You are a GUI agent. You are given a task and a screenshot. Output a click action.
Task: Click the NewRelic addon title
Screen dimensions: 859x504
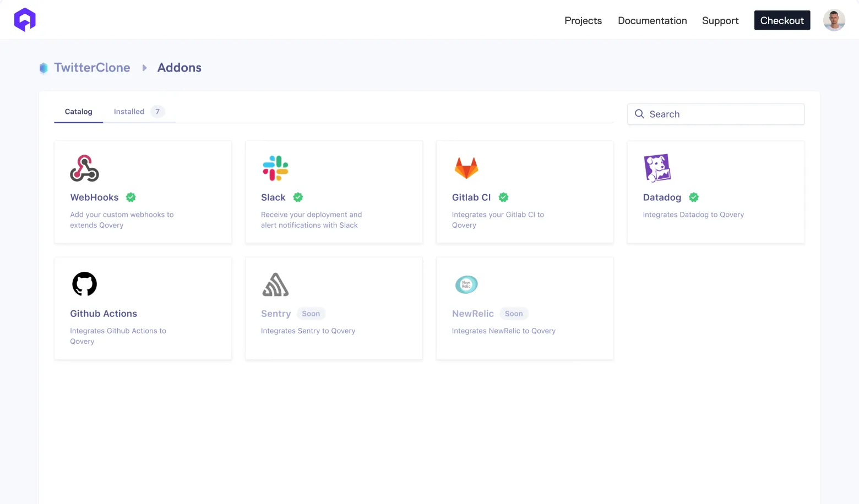473,314
